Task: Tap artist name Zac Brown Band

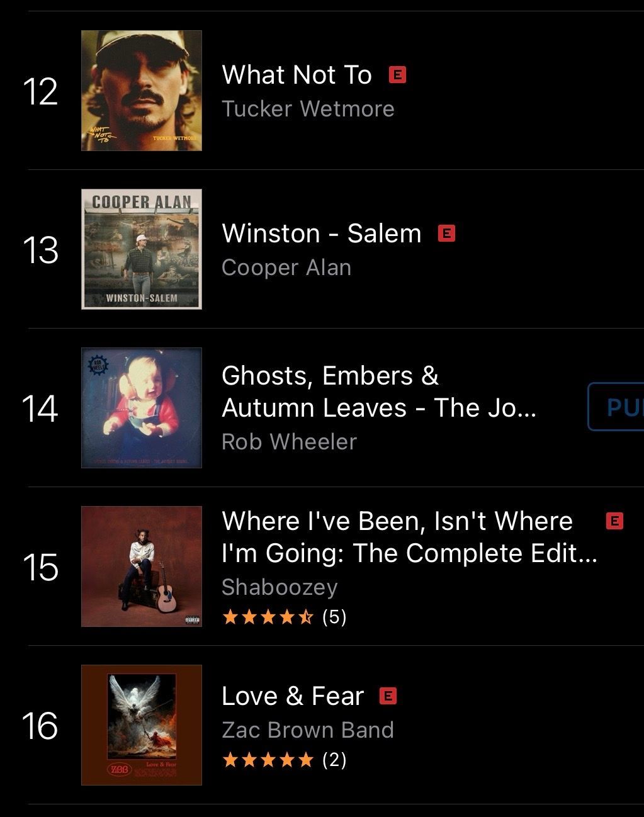Action: [x=308, y=730]
